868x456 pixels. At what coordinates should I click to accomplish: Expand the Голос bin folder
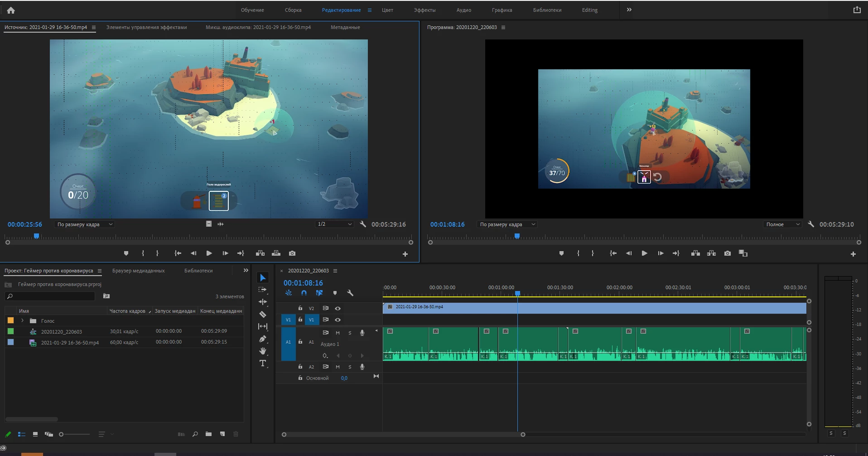point(22,320)
